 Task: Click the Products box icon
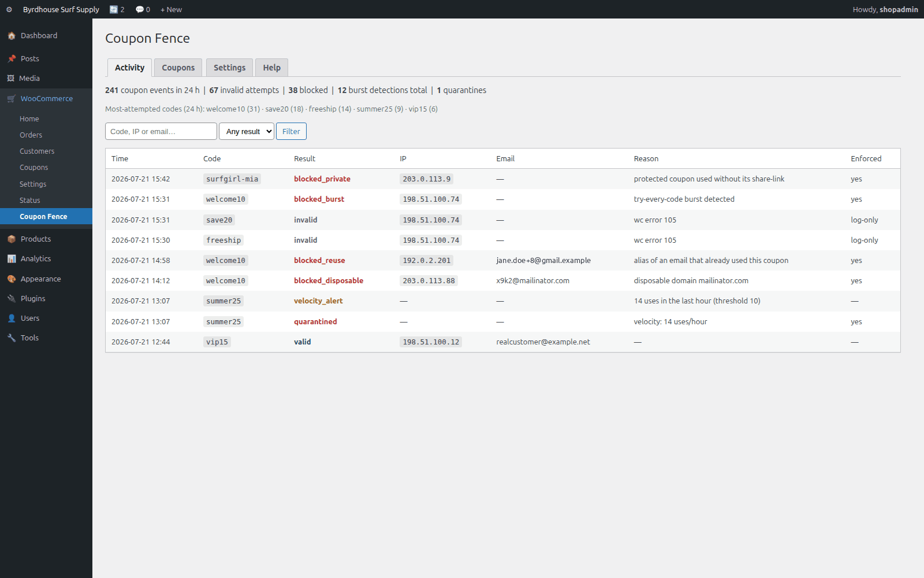point(12,239)
